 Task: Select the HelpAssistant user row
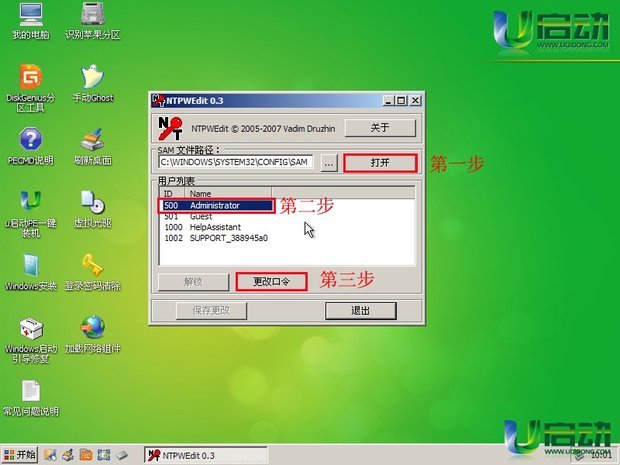pyautogui.click(x=216, y=227)
